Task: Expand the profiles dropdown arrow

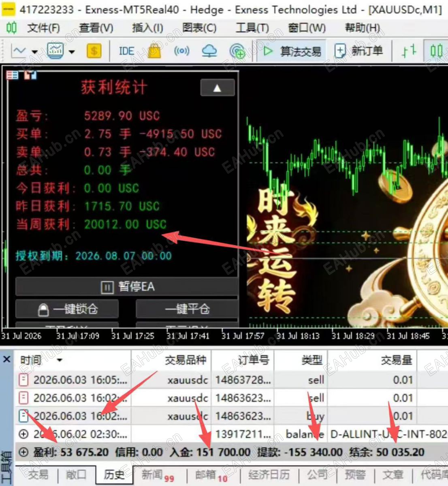Action: coord(72,52)
